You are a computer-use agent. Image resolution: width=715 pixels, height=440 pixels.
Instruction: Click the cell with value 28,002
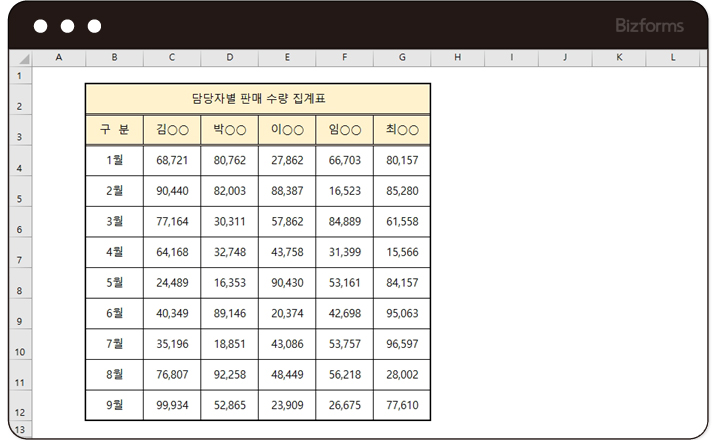point(402,374)
